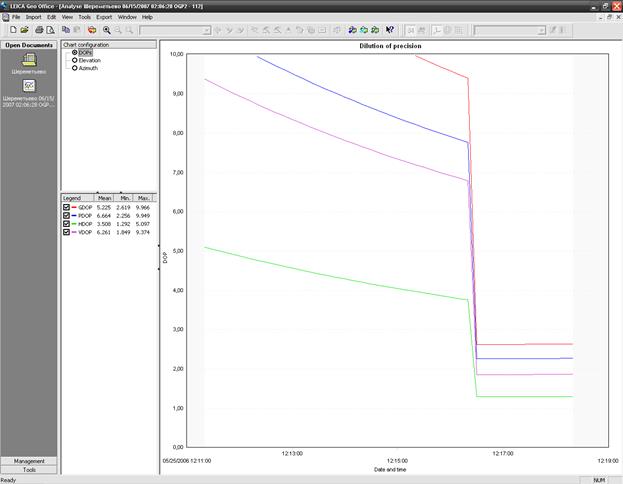Toggle the HDOP series checkbox

coord(68,223)
